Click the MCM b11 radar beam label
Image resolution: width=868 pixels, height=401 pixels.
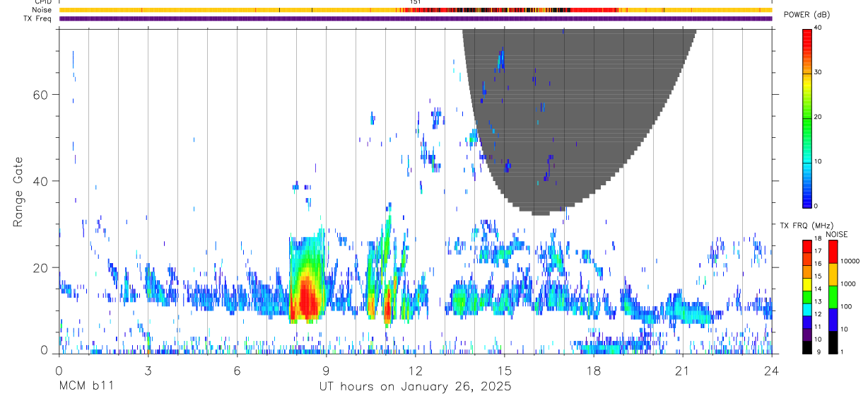(86, 387)
